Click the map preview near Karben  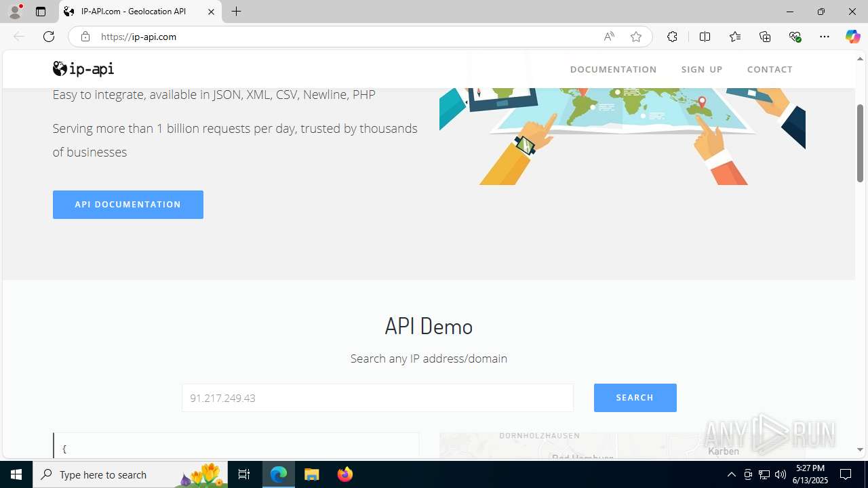622,445
